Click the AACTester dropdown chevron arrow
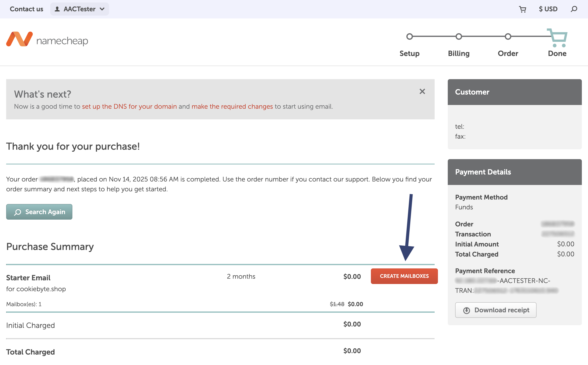Image resolution: width=588 pixels, height=365 pixels. [102, 9]
